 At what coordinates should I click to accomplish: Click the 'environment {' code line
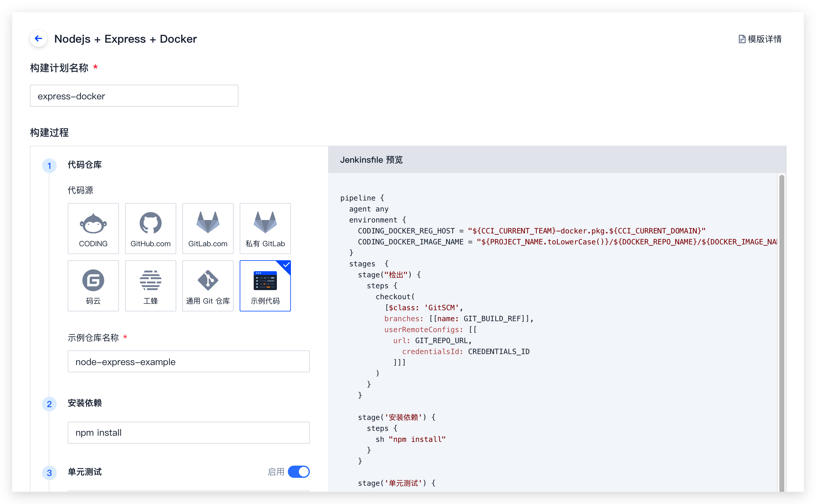click(x=378, y=220)
